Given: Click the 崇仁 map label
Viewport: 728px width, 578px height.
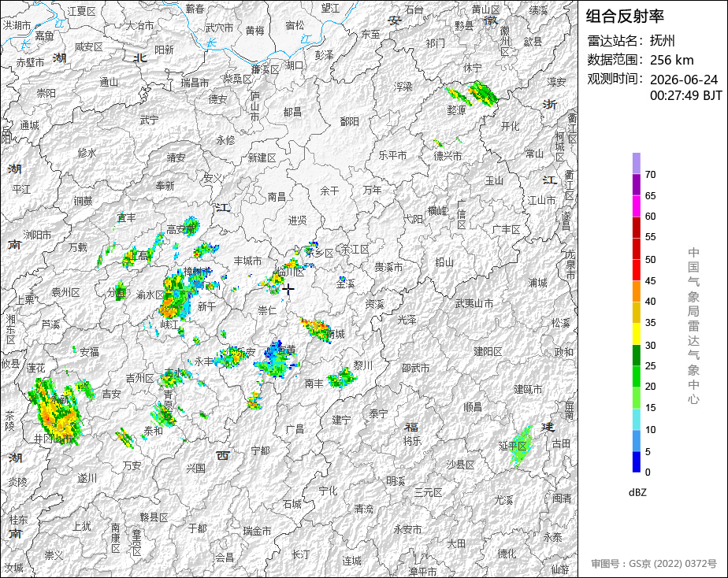Looking at the screenshot, I should pos(267,310).
